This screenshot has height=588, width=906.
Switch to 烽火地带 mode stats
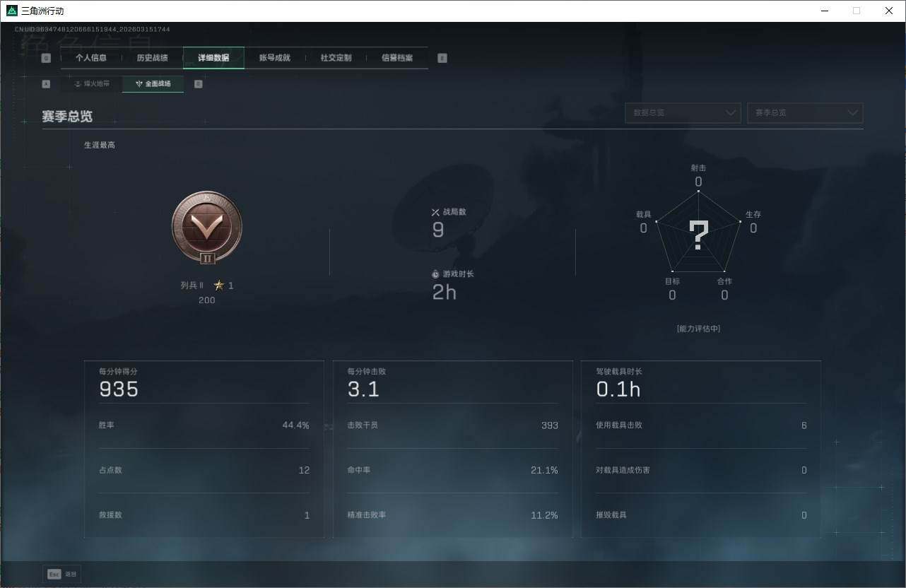click(92, 83)
